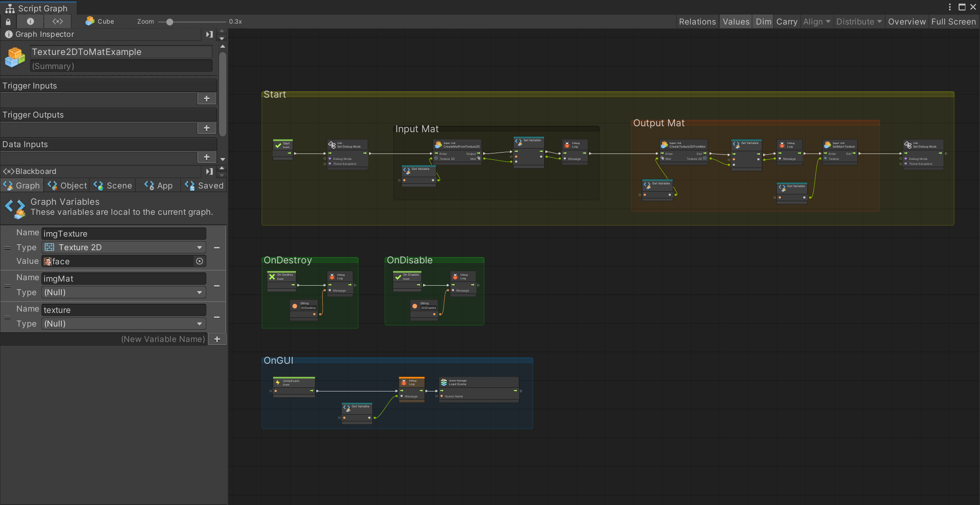Click the Blackboard panel dock icon
This screenshot has height=505, width=980.
coord(209,171)
